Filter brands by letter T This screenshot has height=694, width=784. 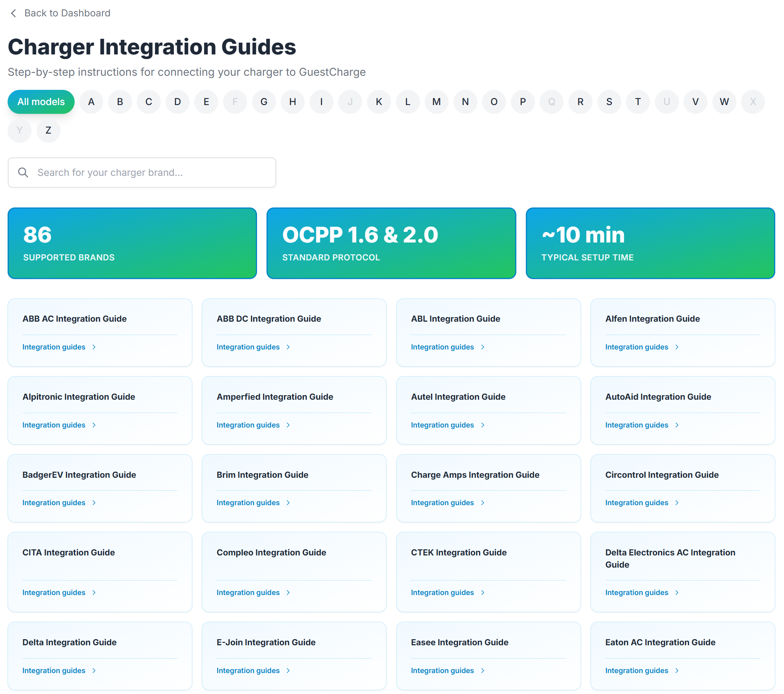(x=638, y=102)
